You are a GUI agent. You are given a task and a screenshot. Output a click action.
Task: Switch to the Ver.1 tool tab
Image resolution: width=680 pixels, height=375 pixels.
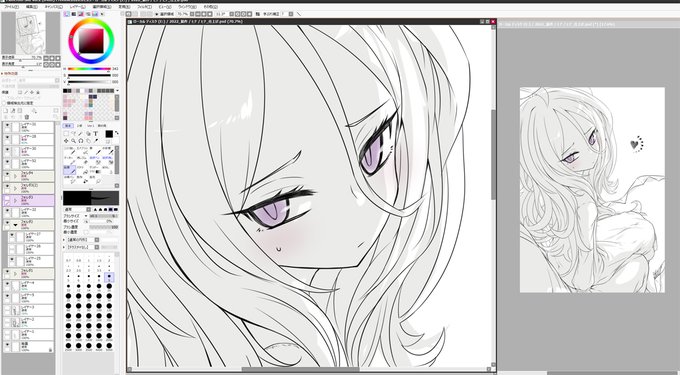(90, 126)
